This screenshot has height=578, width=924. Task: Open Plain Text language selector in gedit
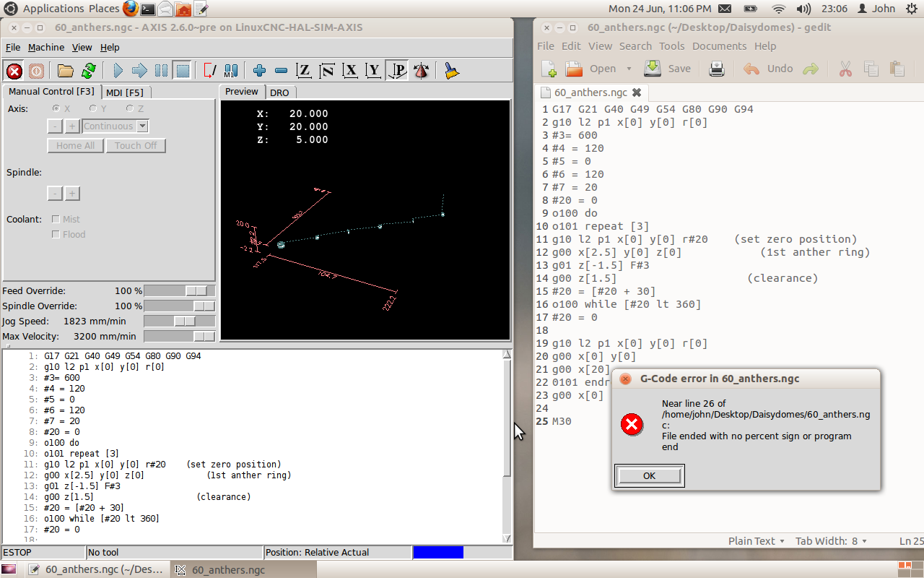pyautogui.click(x=756, y=540)
